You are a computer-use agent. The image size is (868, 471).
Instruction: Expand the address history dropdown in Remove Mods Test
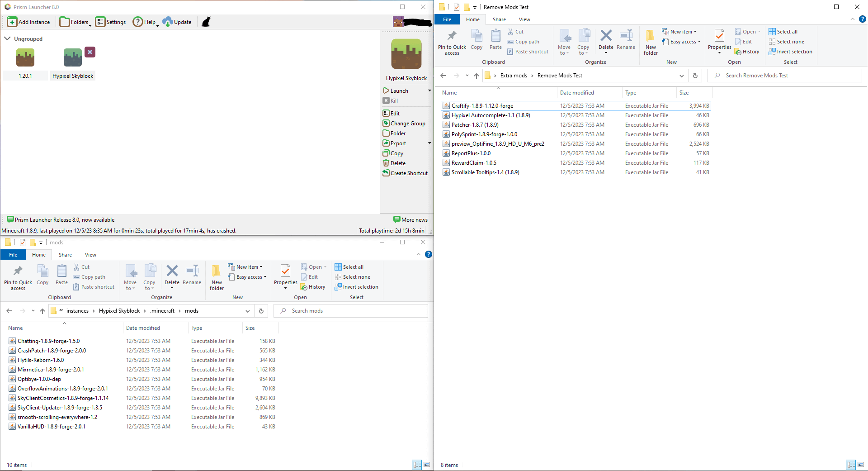pyautogui.click(x=681, y=76)
